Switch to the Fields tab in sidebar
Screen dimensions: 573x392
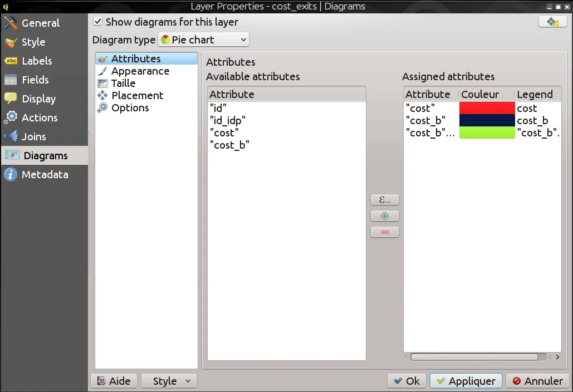click(x=35, y=80)
